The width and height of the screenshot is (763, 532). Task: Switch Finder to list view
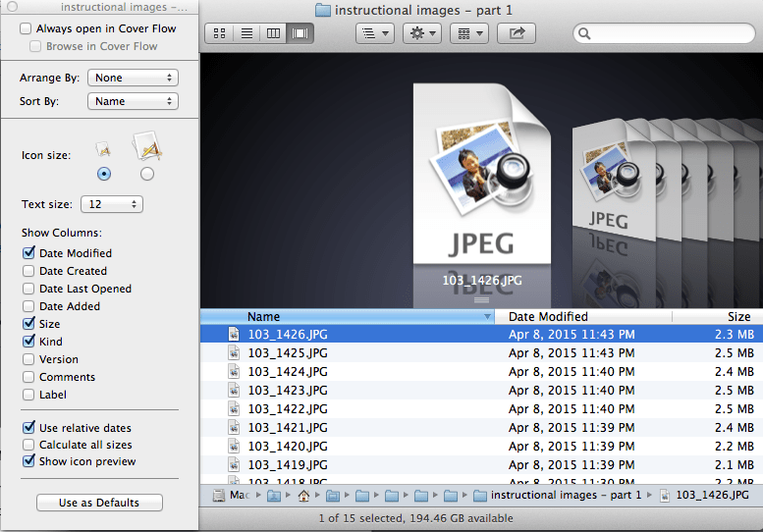coord(246,33)
